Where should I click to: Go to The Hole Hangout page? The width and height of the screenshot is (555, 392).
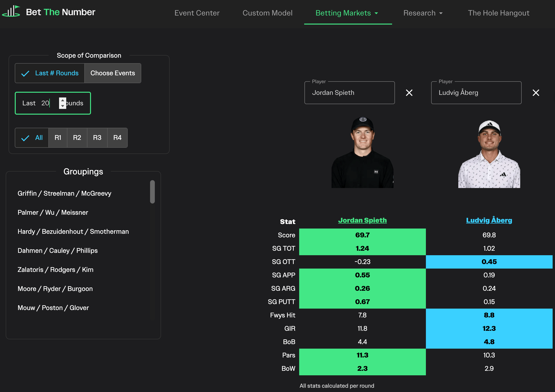click(499, 13)
